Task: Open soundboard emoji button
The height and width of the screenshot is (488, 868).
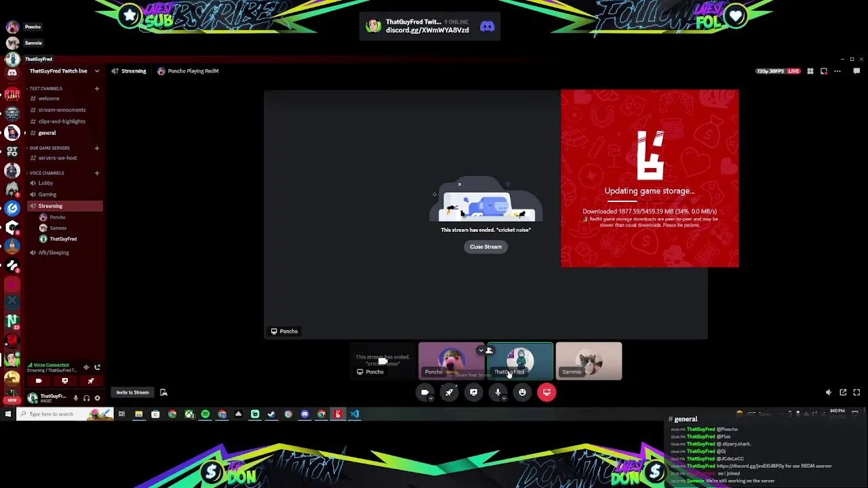Action: coord(522,392)
